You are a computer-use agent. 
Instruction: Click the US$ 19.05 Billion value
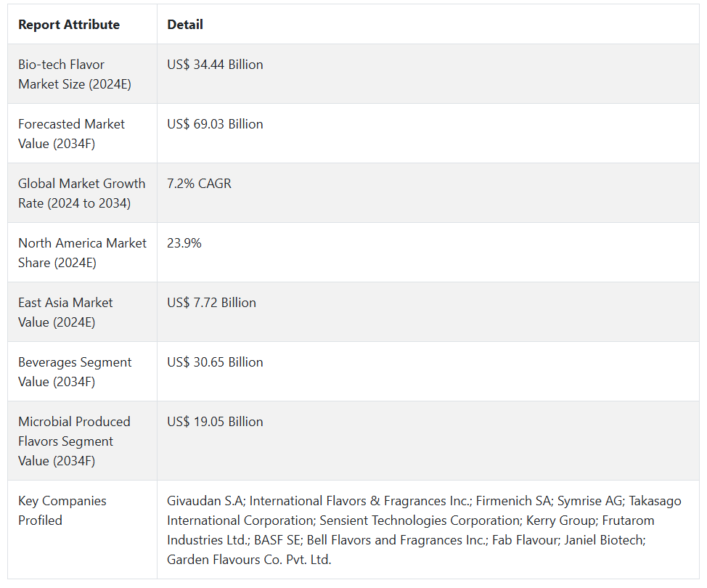[215, 422]
